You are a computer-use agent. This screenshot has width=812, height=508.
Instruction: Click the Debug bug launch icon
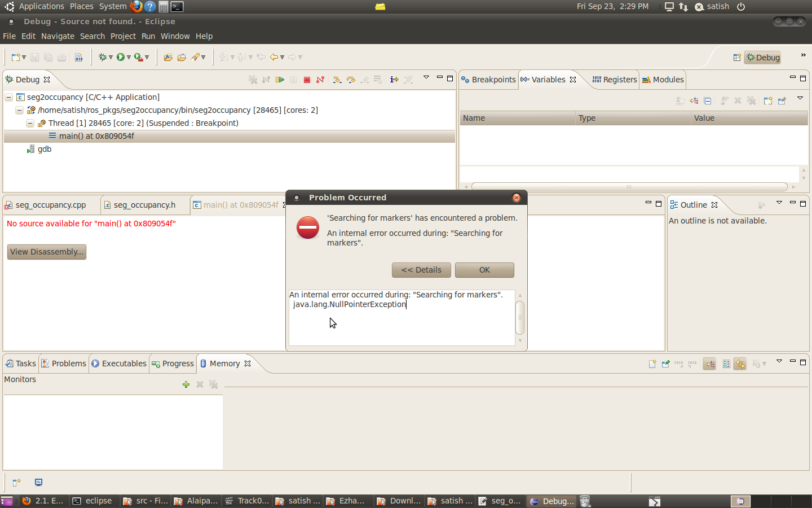[x=102, y=57]
